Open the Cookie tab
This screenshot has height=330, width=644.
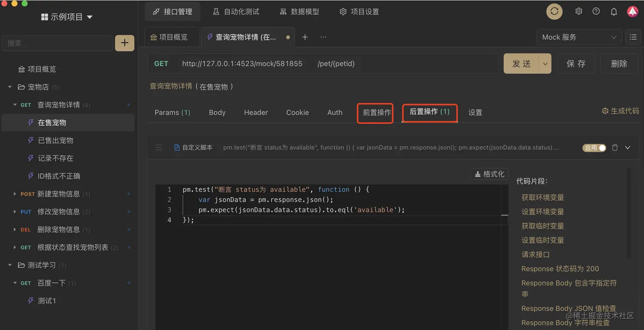[297, 113]
